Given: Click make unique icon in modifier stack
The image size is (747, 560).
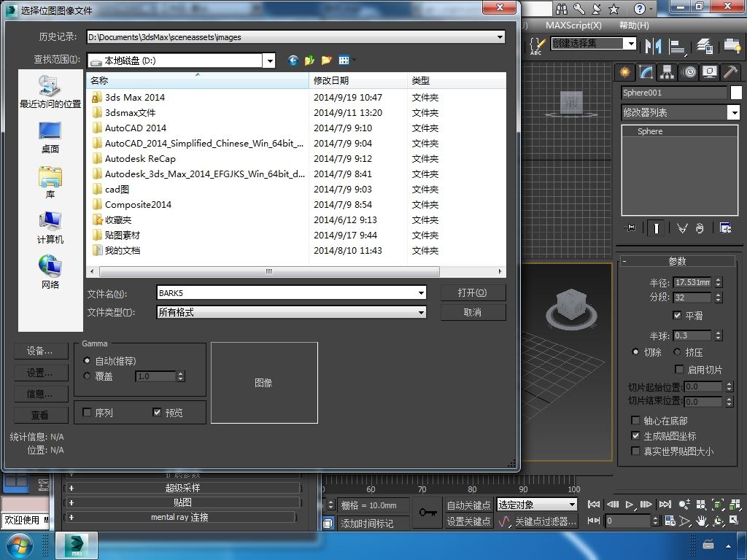Looking at the screenshot, I should point(682,228).
